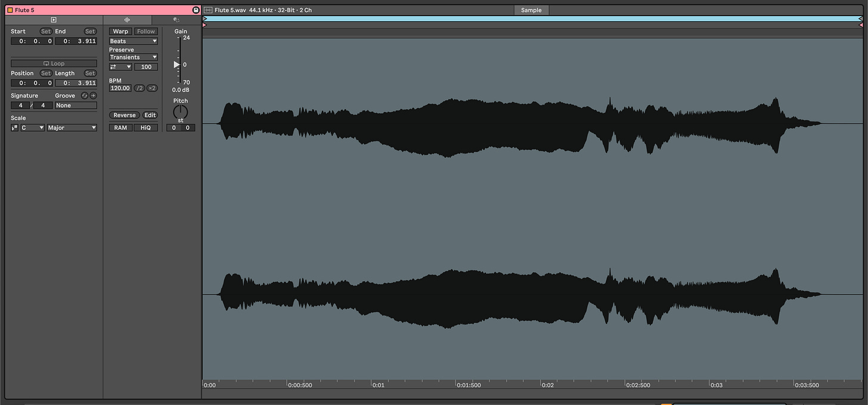
Task: Click the 0:03 mark on time ruler
Action: [717, 385]
